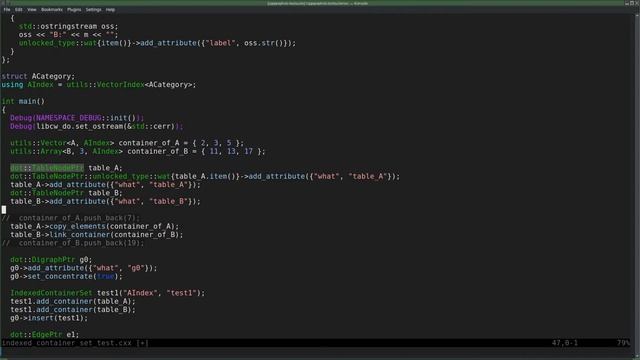This screenshot has width=640, height=360.
Task: Click commented 'container_of_A.push_back(7);' line
Action: coord(71,218)
